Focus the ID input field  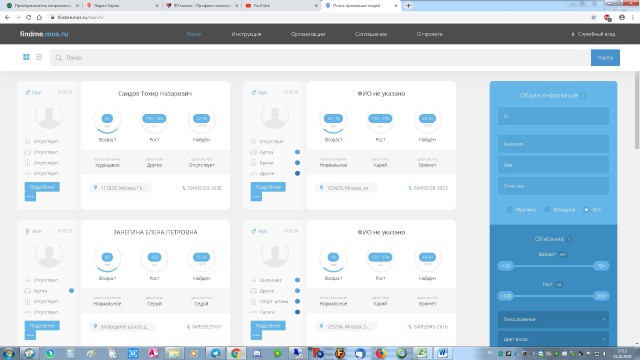coord(553,116)
